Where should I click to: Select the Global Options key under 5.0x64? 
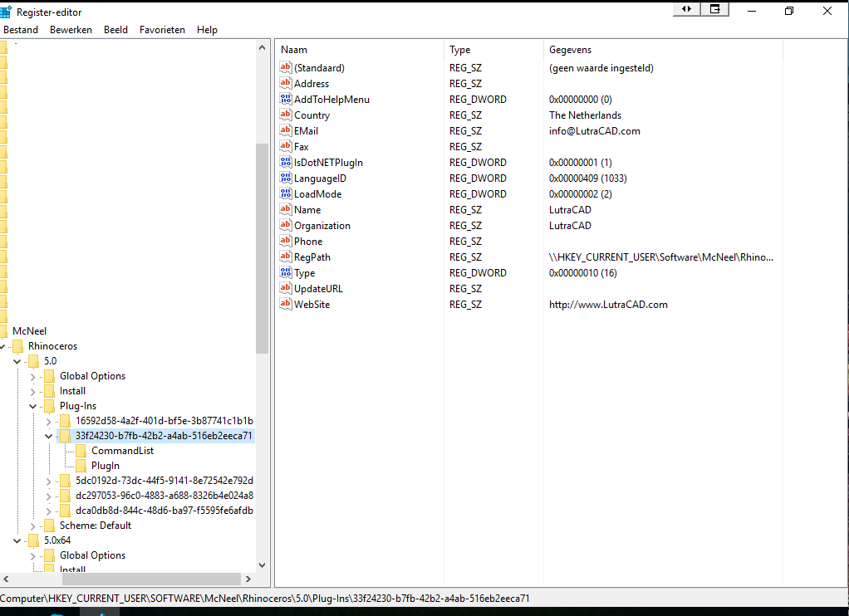pyautogui.click(x=92, y=555)
